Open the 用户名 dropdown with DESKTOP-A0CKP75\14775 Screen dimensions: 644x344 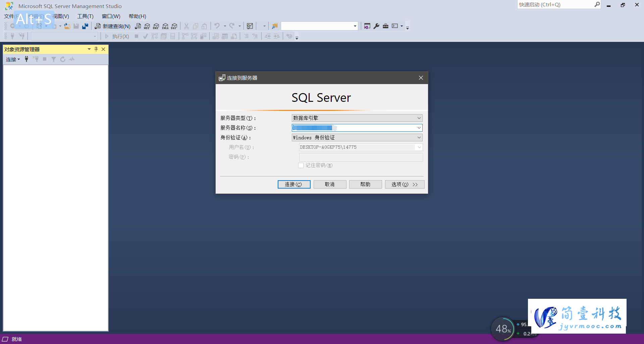[361, 147]
